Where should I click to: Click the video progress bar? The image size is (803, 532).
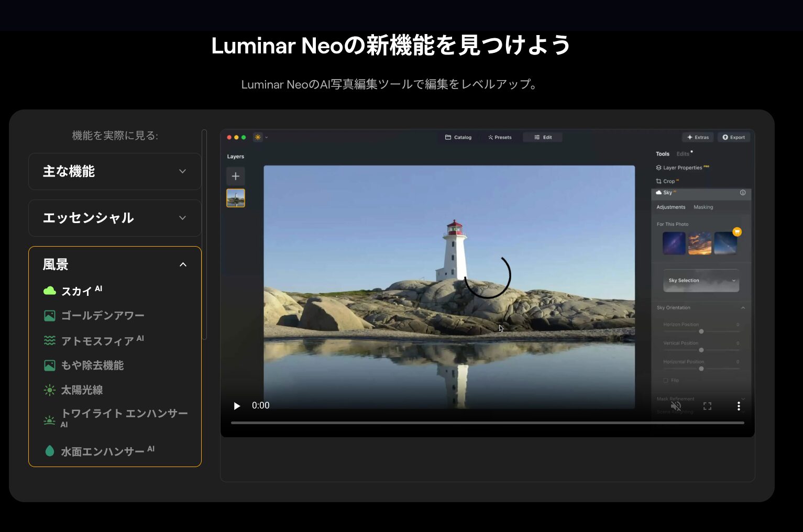click(x=487, y=423)
